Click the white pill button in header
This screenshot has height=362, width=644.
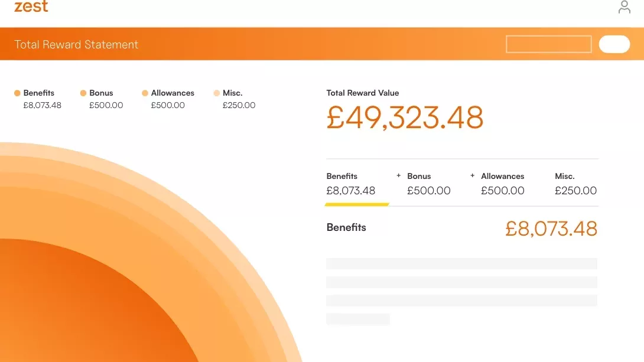point(614,44)
